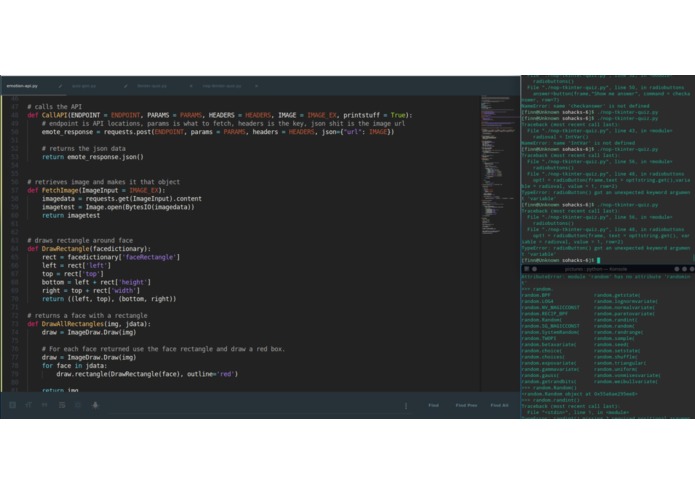Click 'random.randint(' in the Konsole completion list
Image resolution: width=695 pixels, height=494 pixels.
pyautogui.click(x=615, y=320)
